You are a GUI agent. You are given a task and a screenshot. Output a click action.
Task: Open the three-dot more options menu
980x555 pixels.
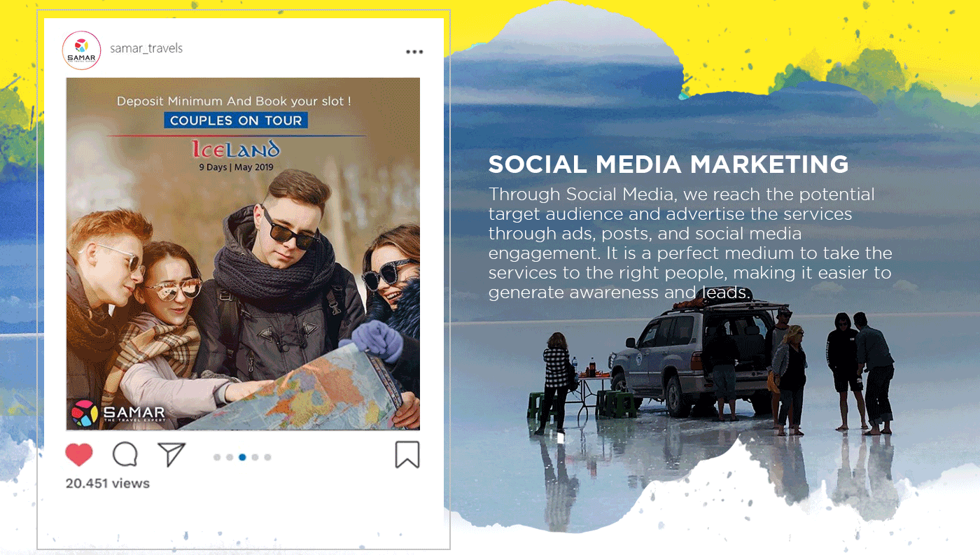tap(414, 52)
